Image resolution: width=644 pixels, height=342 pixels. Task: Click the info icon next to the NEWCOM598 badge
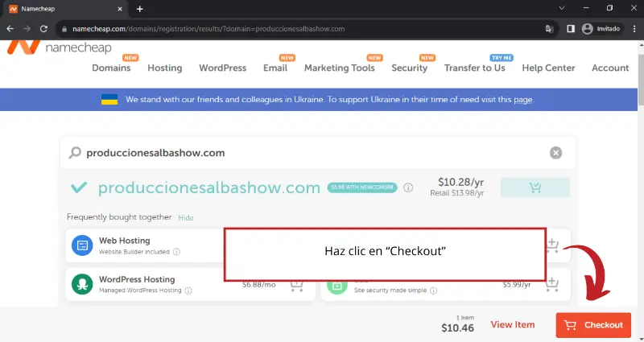coord(408,187)
